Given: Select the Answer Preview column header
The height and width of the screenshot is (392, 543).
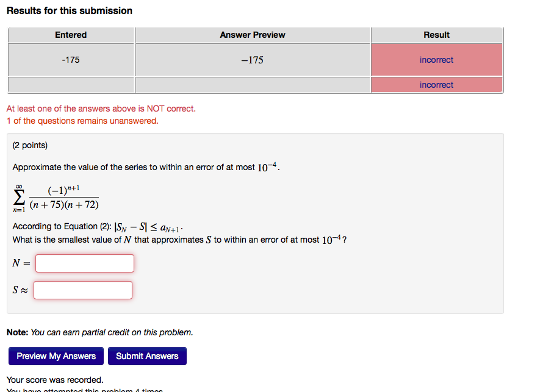Looking at the screenshot, I should 252,35.
